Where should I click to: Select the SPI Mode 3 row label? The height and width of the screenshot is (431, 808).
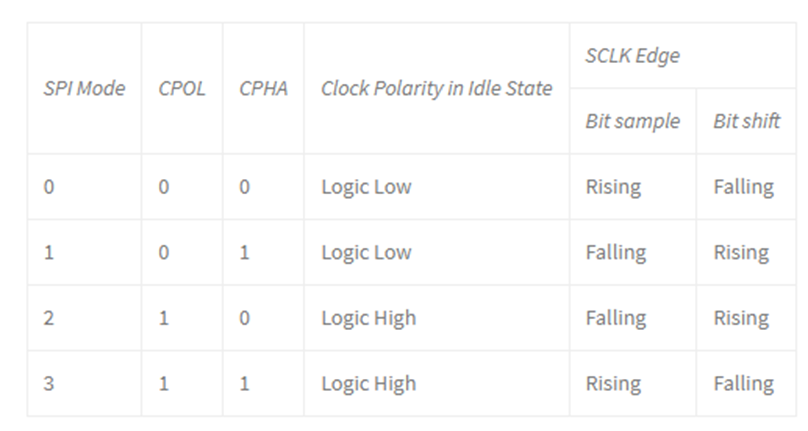[x=49, y=383]
